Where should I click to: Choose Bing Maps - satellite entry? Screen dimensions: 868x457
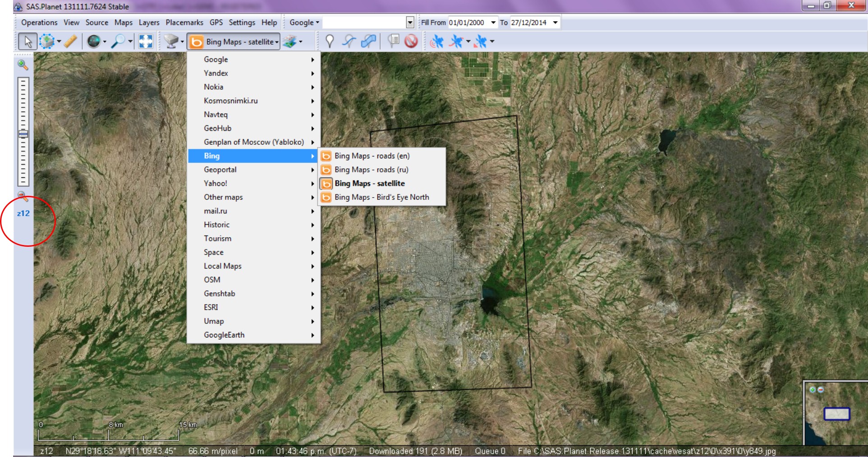tap(382, 184)
